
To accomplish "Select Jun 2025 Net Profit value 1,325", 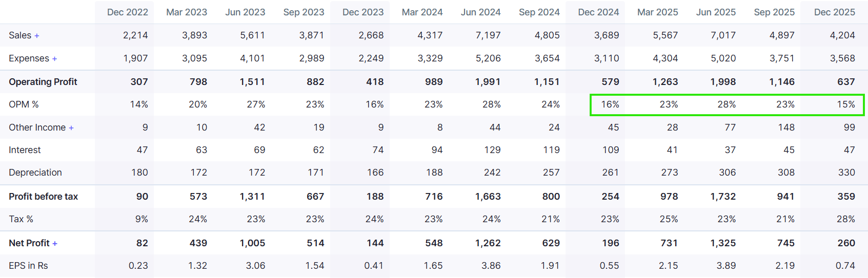I will 723,243.
